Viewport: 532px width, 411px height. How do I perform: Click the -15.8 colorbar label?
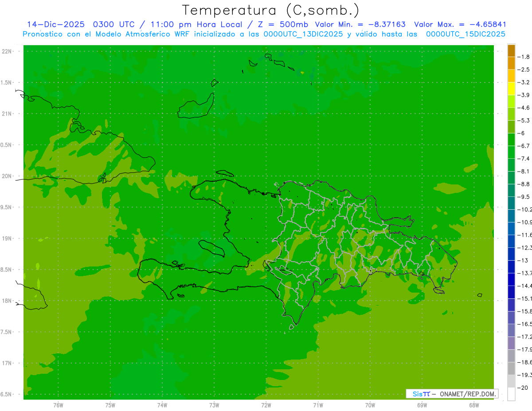coord(524,311)
